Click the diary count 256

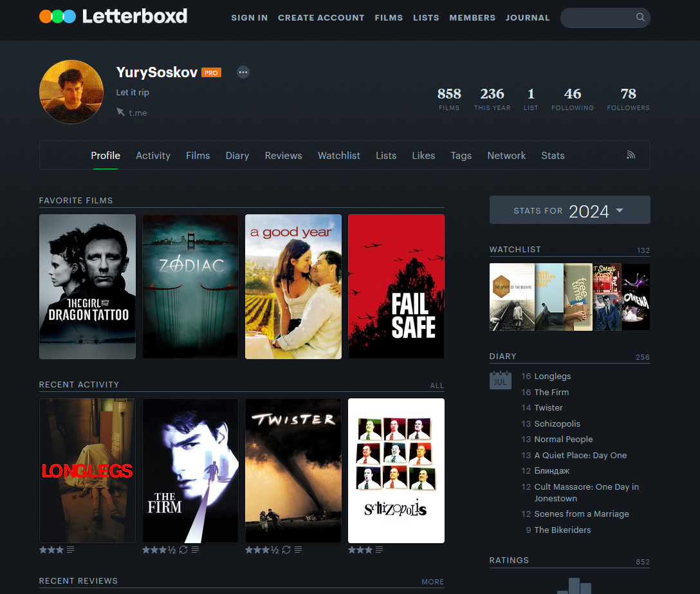(643, 357)
